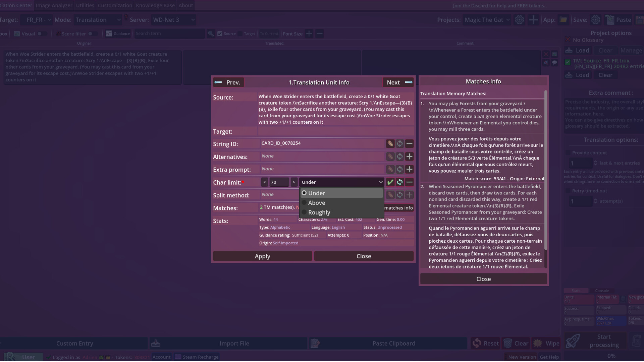The width and height of the screenshot is (644, 362).
Task: Open the Mode dropdown set to Translation
Action: (x=98, y=19)
